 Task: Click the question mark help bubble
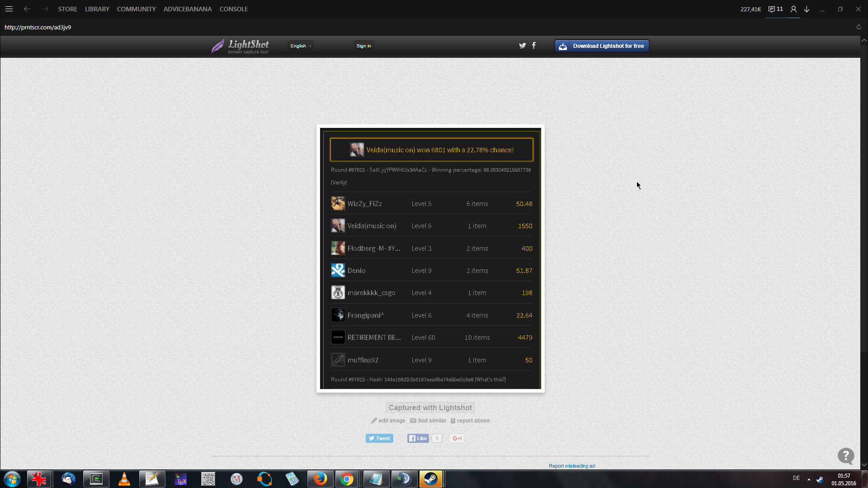(845, 455)
